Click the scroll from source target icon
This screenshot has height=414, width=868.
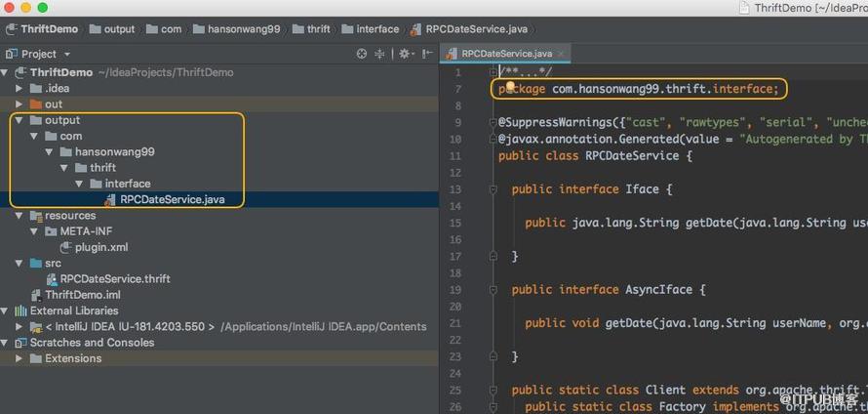coord(362,54)
